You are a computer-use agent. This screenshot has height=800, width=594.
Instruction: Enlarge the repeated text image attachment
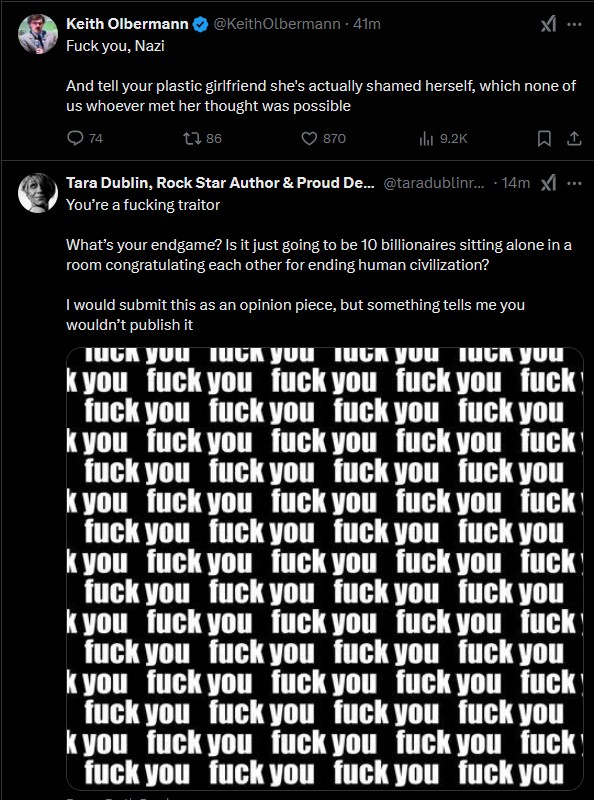pos(325,568)
